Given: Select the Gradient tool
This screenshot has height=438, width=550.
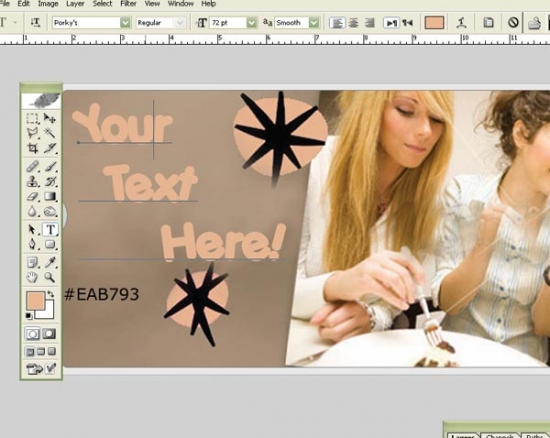Looking at the screenshot, I should click(x=50, y=196).
